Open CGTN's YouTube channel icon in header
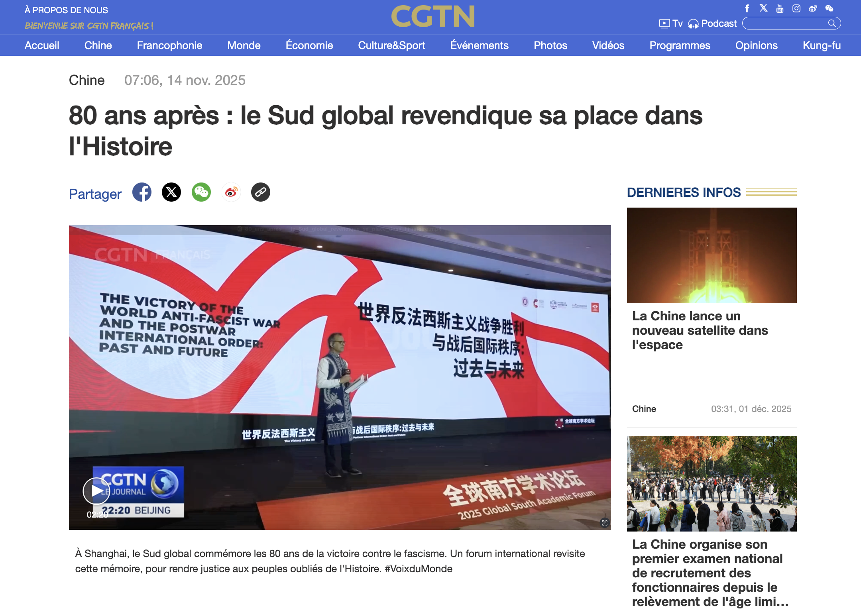861x616 pixels. [779, 8]
